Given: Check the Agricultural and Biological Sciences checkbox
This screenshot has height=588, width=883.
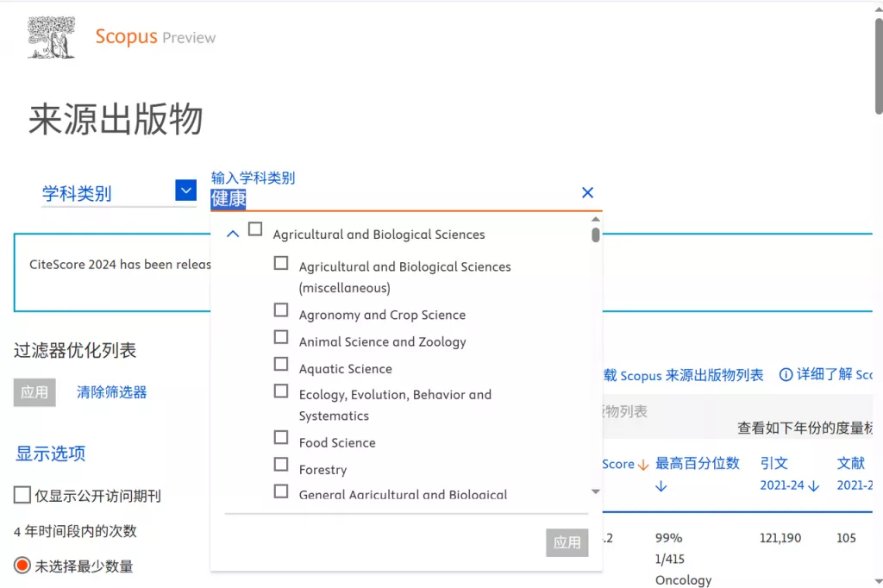Looking at the screenshot, I should click(254, 229).
